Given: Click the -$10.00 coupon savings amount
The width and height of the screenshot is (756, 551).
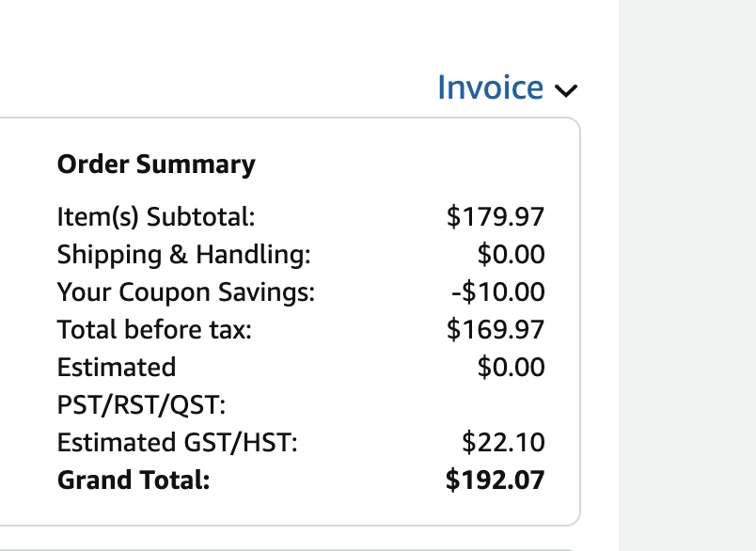Looking at the screenshot, I should click(498, 292).
